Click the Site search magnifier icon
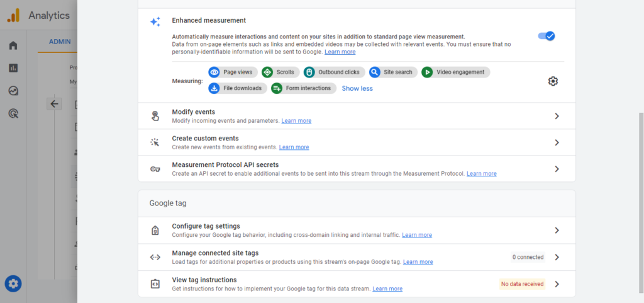Image resolution: width=644 pixels, height=303 pixels. point(375,72)
